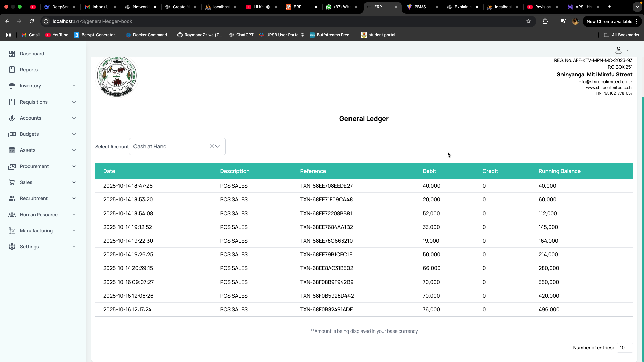Expand the Human Resource submenu chevron
The image size is (644, 362).
(x=74, y=215)
